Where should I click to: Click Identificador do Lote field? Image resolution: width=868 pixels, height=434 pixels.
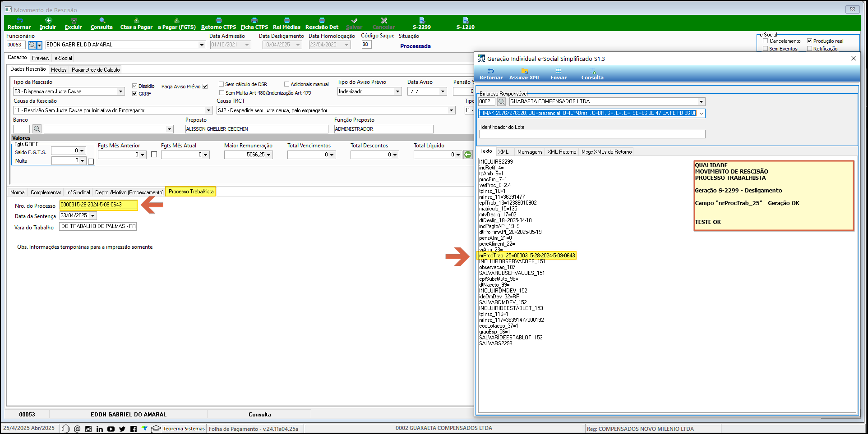pyautogui.click(x=592, y=134)
